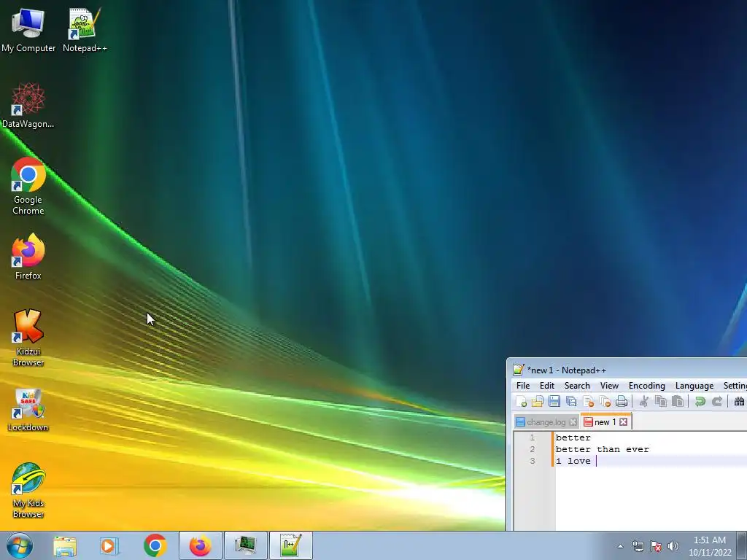
Task: Click the Cut scissors icon in Notepad++ toolbar
Action: [x=643, y=402]
